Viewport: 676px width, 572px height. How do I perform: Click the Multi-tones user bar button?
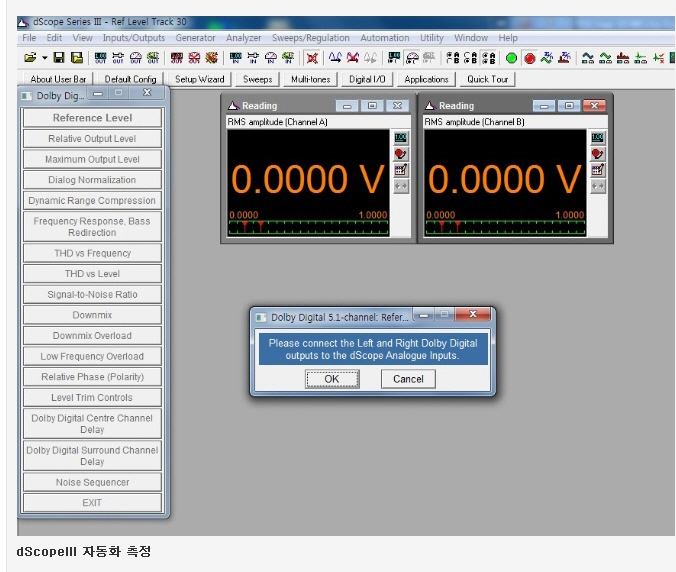coord(310,79)
